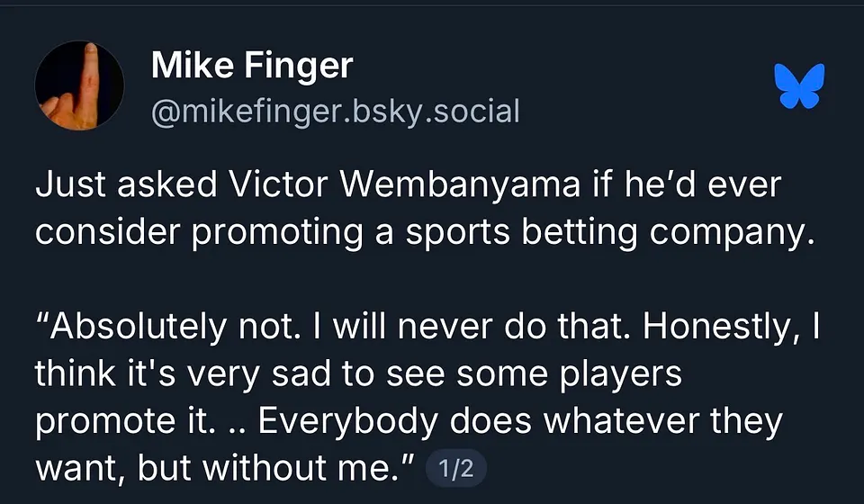
Task: Click the word 'consider' in the first paragraph
Action: [107, 232]
